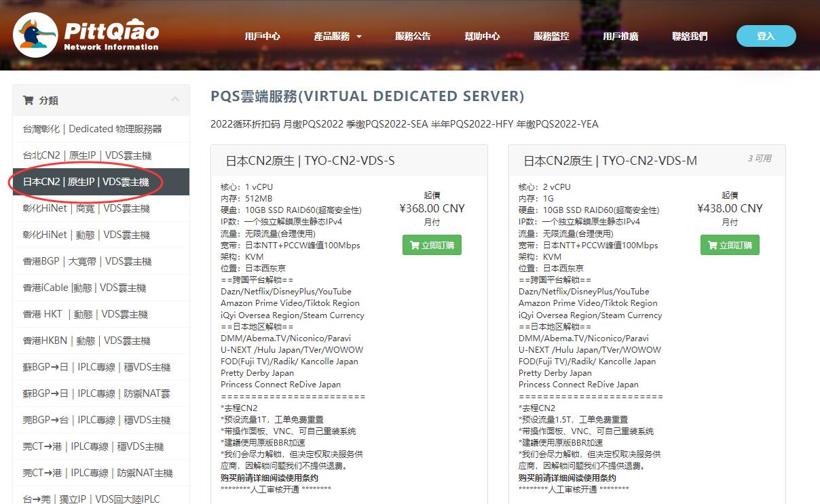Select 莞CT→港 IPLC專線 防禦NAT主機
This screenshot has height=504, width=820.
(98, 473)
